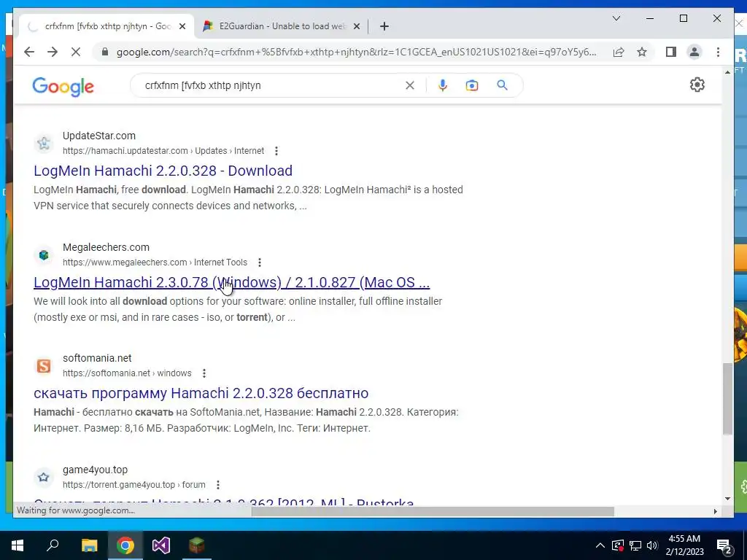This screenshot has width=747, height=560.
Task: Click the Megaleechers site favicon
Action: (43, 254)
